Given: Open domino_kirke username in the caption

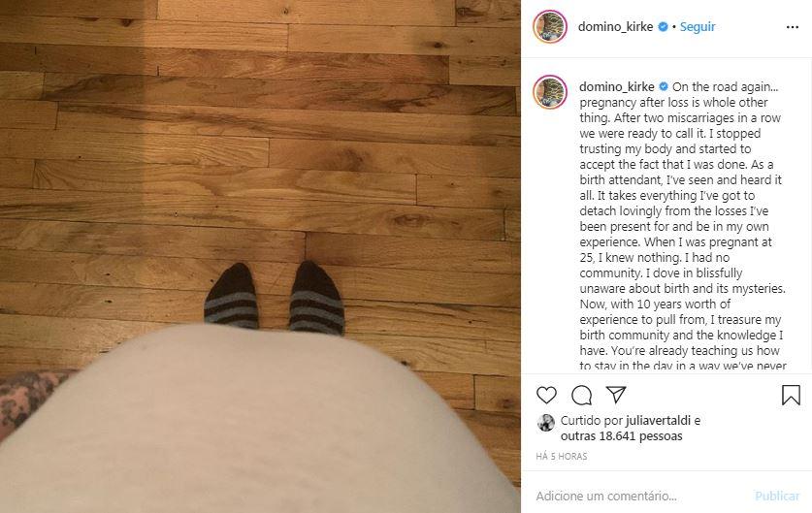Looking at the screenshot, I should coord(617,87).
